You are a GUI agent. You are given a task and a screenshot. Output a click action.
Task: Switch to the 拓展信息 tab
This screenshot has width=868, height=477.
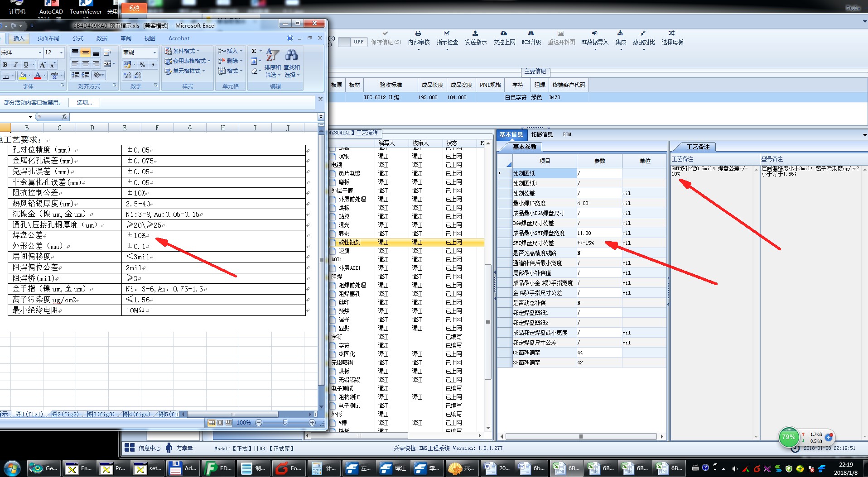tap(542, 134)
